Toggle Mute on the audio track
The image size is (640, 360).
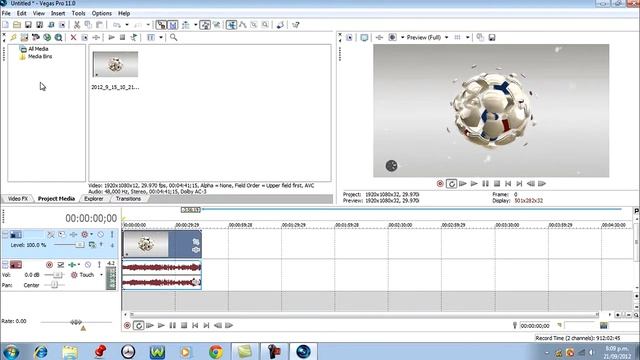point(88,264)
